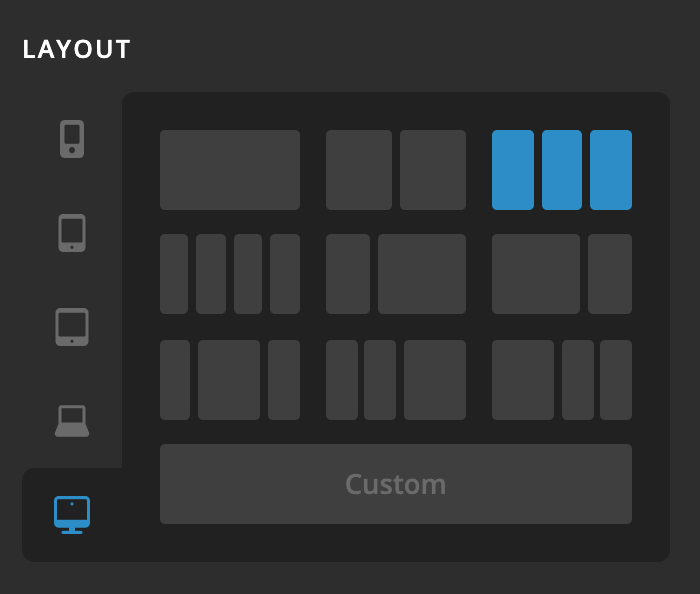700x594 pixels.
Task: Select the large landscape tablet icon
Action: pyautogui.click(x=72, y=327)
